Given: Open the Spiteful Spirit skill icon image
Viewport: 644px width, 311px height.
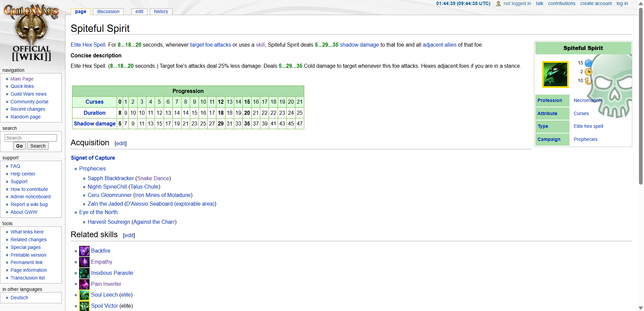Looking at the screenshot, I should [x=555, y=74].
